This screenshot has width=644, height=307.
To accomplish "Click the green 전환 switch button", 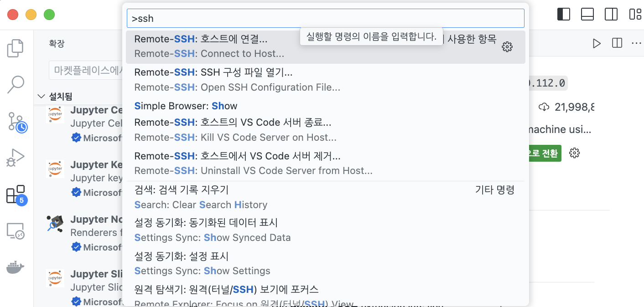I will [x=545, y=153].
